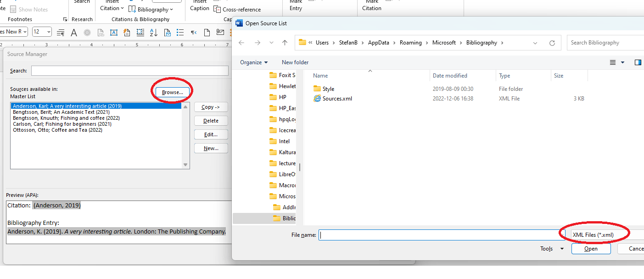Open the Tools dropdown
This screenshot has height=279, width=644.
pyautogui.click(x=552, y=249)
